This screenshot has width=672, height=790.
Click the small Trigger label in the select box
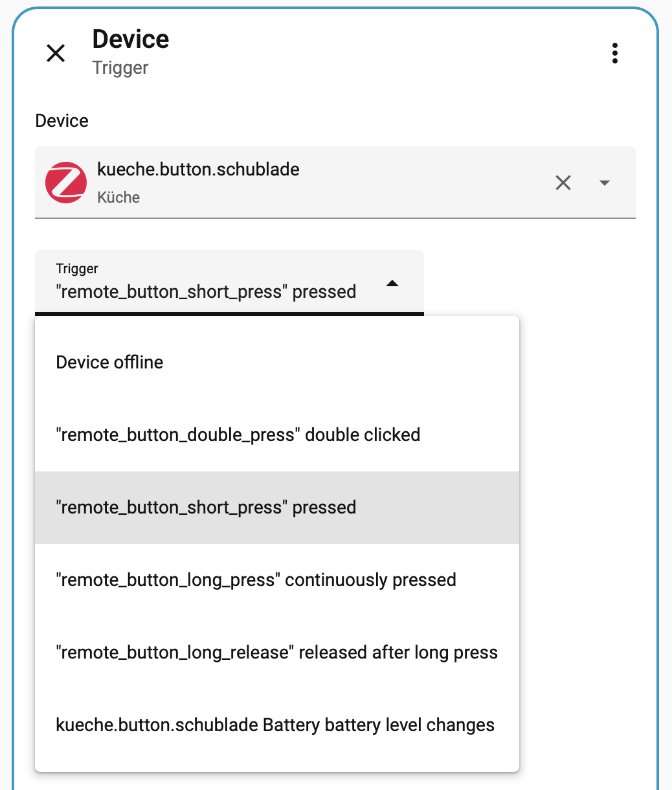coord(77,269)
